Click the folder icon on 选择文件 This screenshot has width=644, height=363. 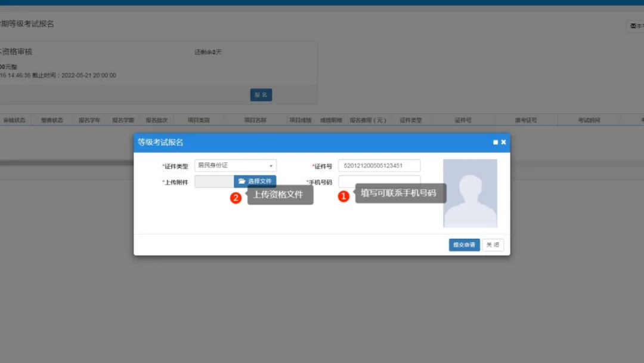pos(242,181)
